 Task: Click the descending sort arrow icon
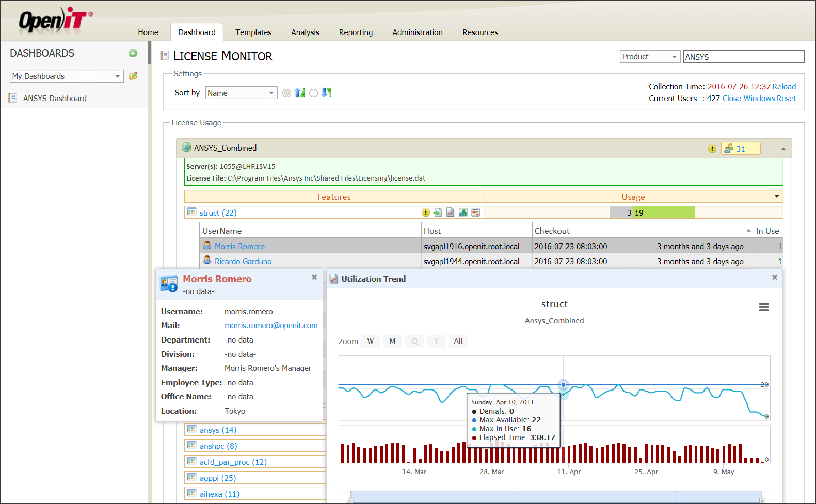[326, 93]
